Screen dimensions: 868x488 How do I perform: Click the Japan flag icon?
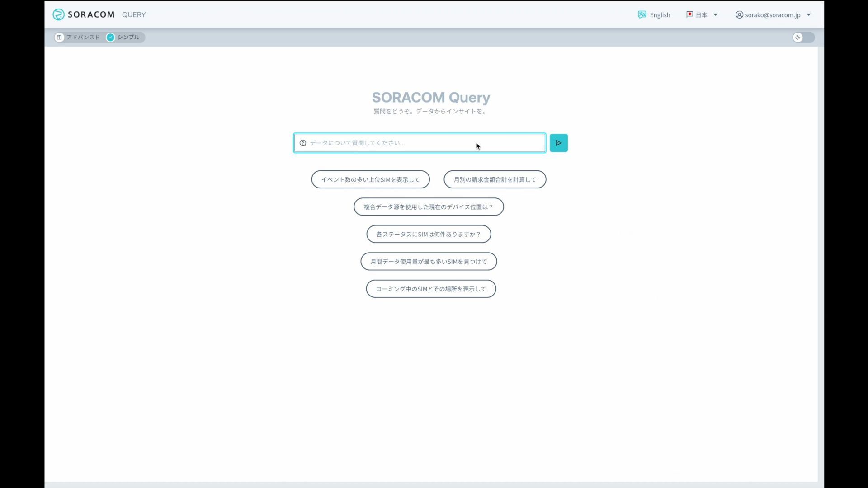click(689, 14)
